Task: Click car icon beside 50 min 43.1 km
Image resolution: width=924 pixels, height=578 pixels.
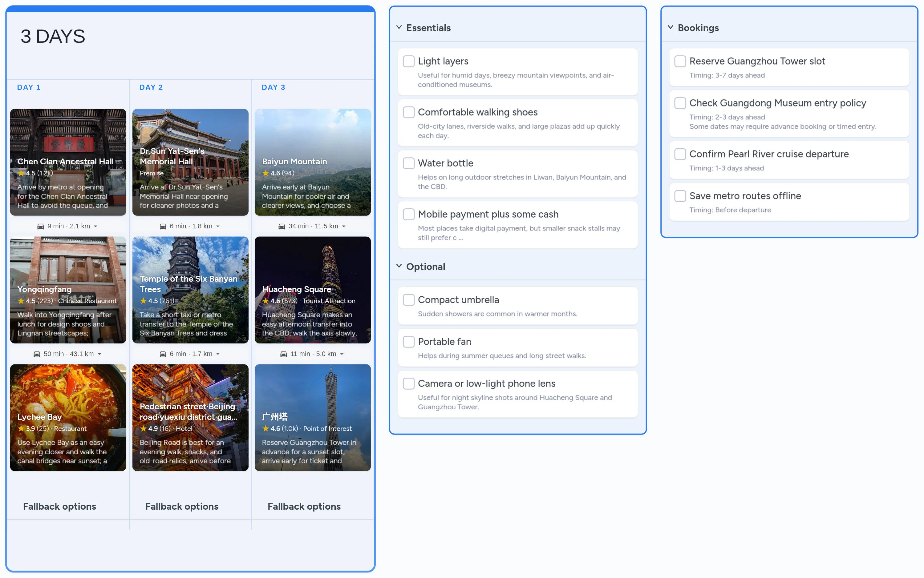Action: 37,354
